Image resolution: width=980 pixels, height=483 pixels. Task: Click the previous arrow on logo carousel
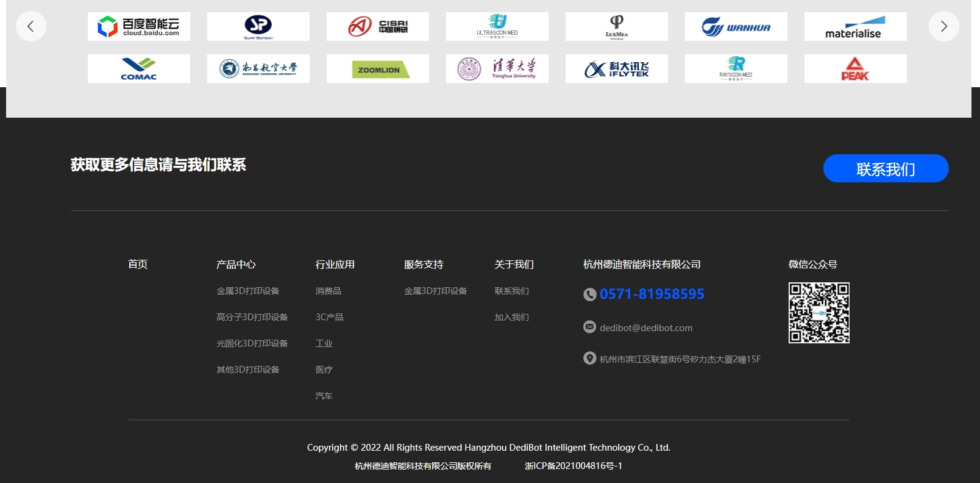click(31, 26)
